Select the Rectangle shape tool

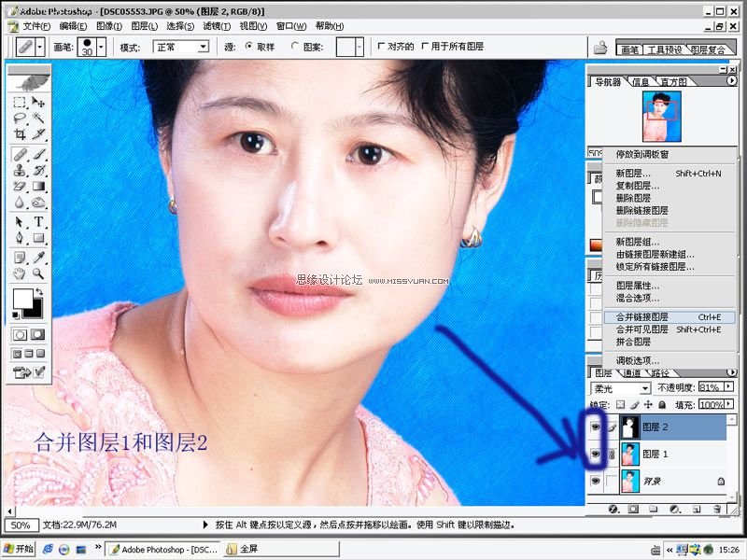(x=38, y=238)
